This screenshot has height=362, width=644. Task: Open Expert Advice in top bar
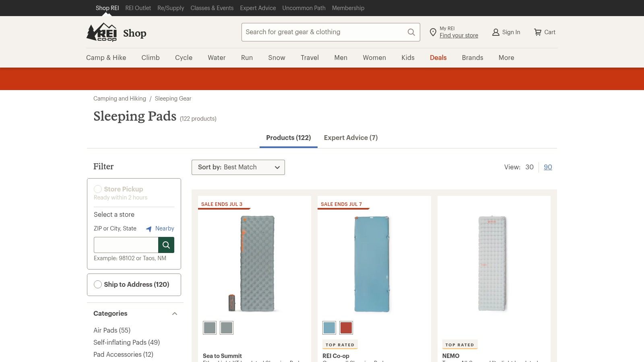click(258, 8)
